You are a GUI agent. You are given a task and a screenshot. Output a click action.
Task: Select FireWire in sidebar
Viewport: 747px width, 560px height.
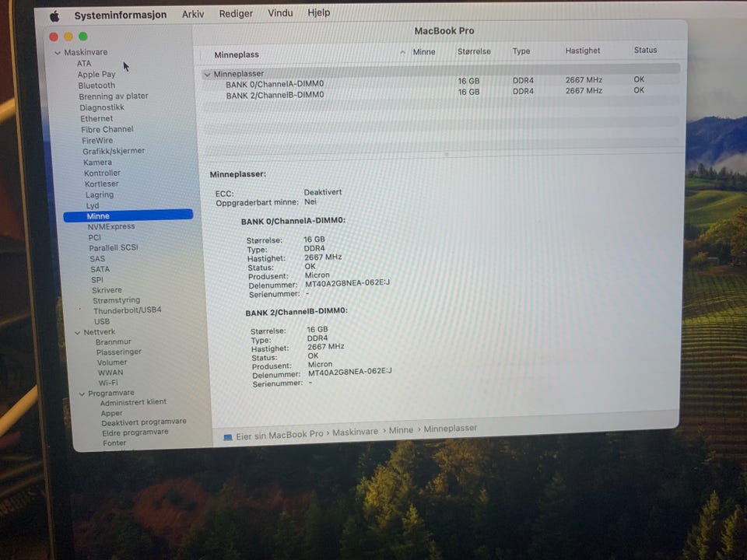pyautogui.click(x=97, y=141)
